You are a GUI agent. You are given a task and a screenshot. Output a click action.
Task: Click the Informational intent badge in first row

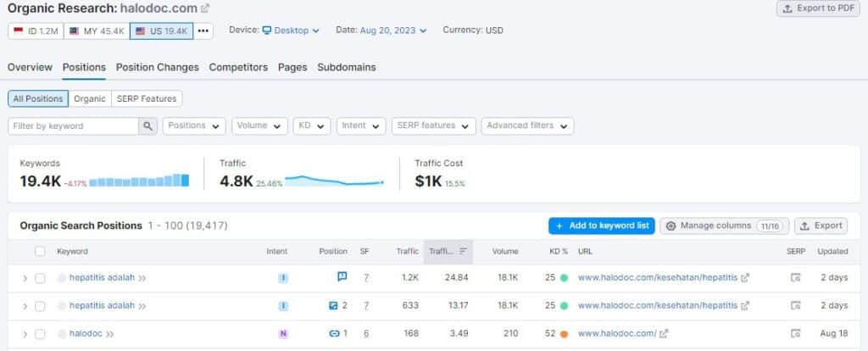(x=283, y=278)
